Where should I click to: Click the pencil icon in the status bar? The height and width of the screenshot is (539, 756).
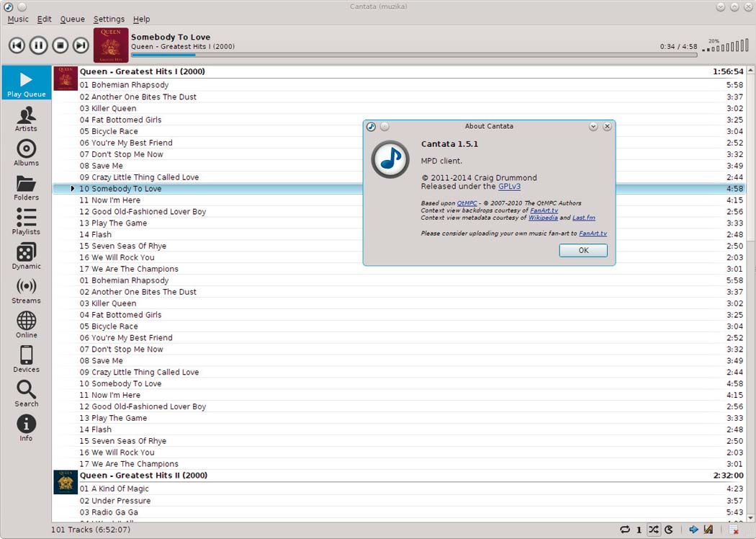[x=708, y=530]
